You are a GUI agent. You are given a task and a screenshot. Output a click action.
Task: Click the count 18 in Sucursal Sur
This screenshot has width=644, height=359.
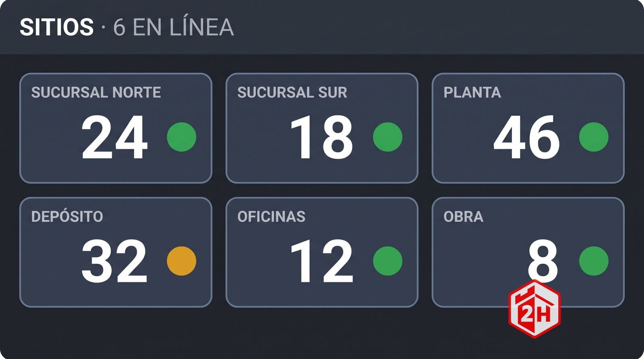pyautogui.click(x=322, y=137)
